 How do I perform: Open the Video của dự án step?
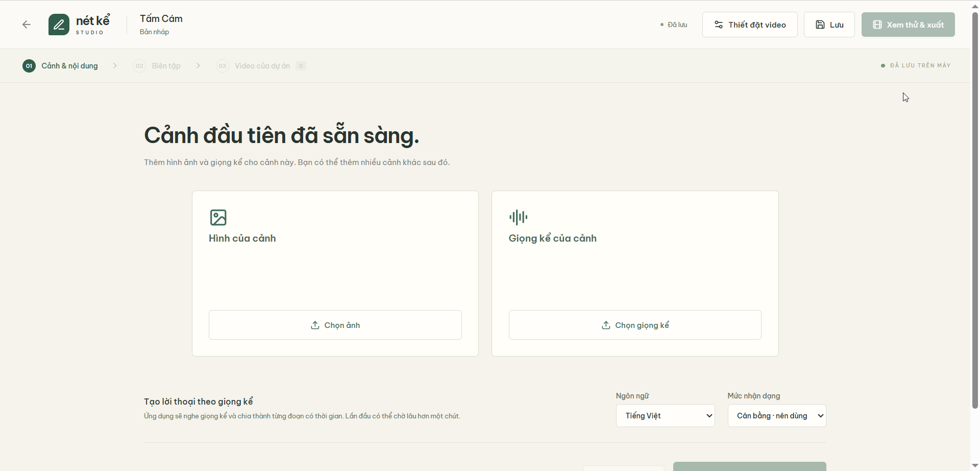[x=261, y=66]
